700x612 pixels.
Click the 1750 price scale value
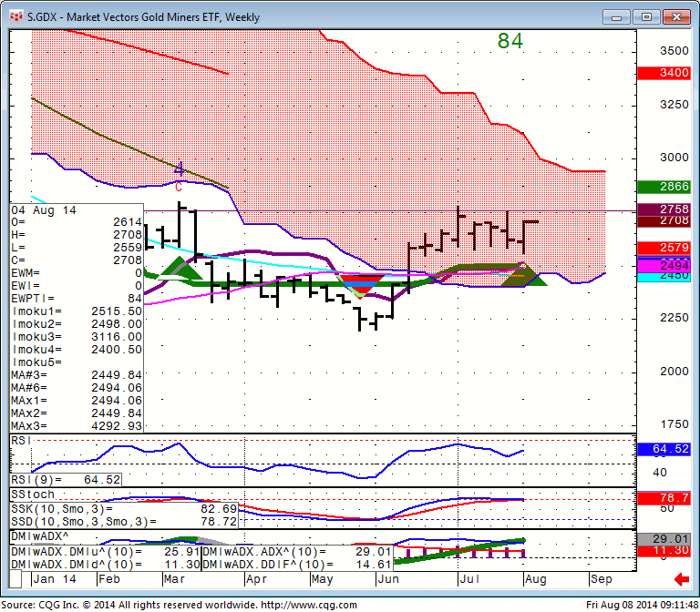tap(674, 424)
